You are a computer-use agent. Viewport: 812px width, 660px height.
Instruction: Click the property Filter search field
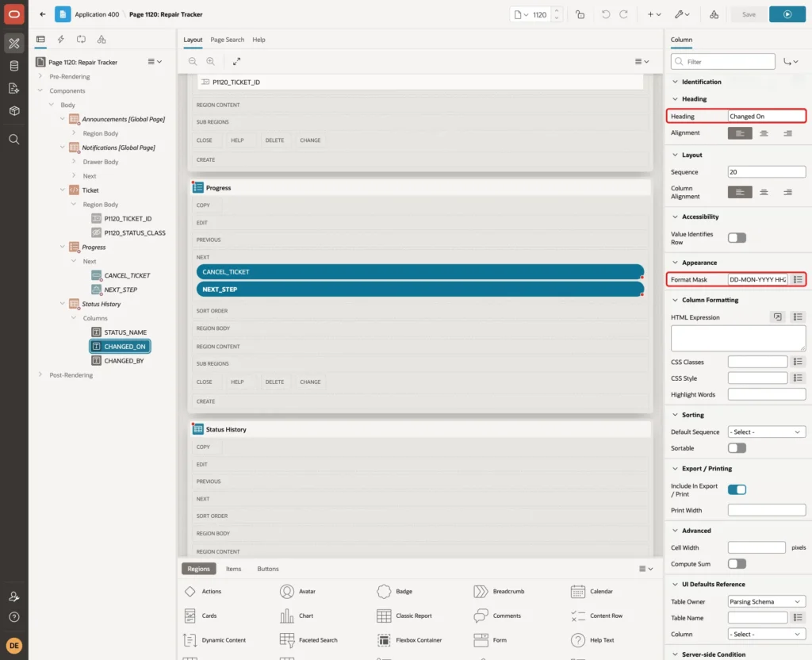(723, 62)
